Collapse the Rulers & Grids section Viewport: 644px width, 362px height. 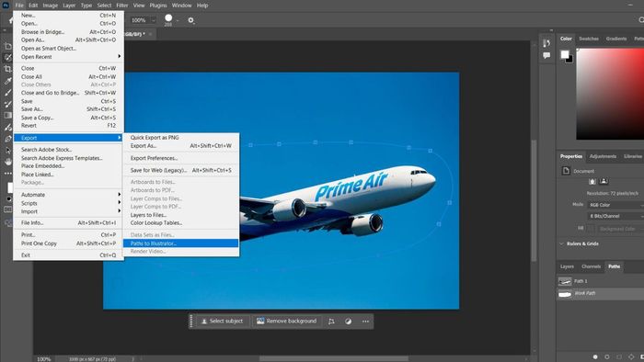561,243
